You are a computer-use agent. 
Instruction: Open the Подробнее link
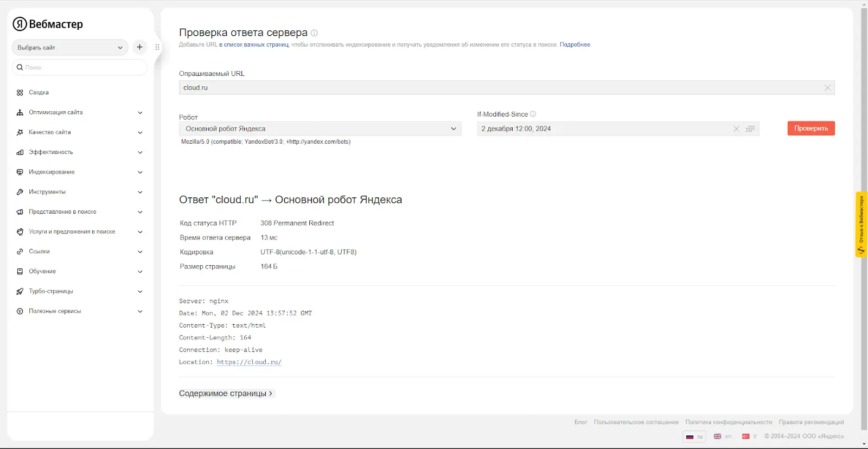click(x=575, y=44)
